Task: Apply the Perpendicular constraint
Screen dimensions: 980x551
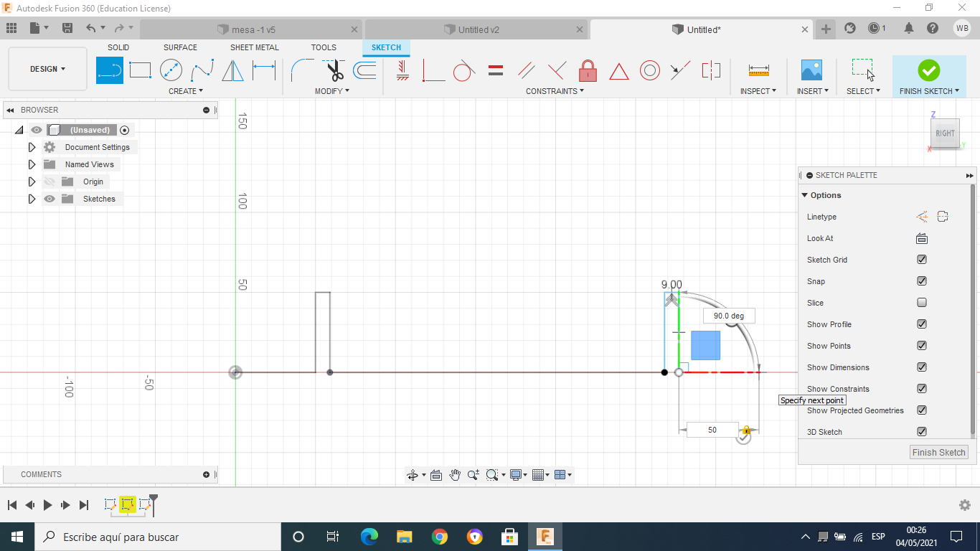Action: (557, 70)
